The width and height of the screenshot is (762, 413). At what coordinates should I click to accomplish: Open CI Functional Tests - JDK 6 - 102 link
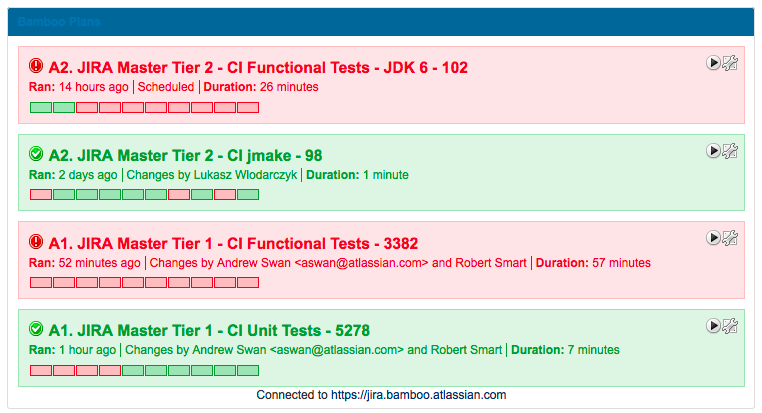click(258, 67)
